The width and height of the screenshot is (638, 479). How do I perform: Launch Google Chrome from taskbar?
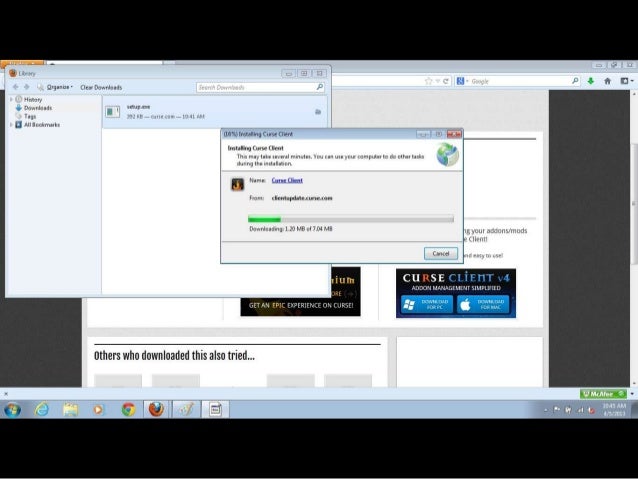(129, 409)
